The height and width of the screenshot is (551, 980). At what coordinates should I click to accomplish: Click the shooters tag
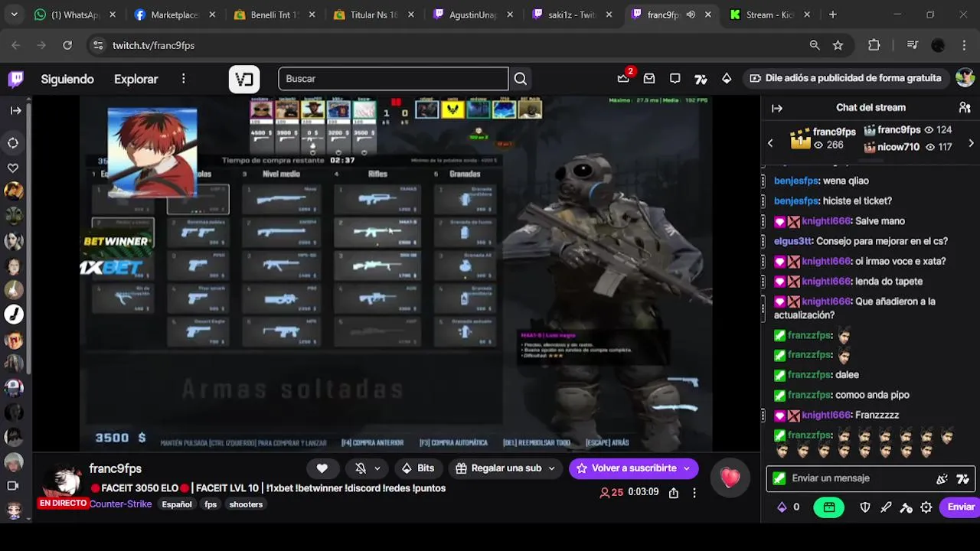click(x=246, y=504)
